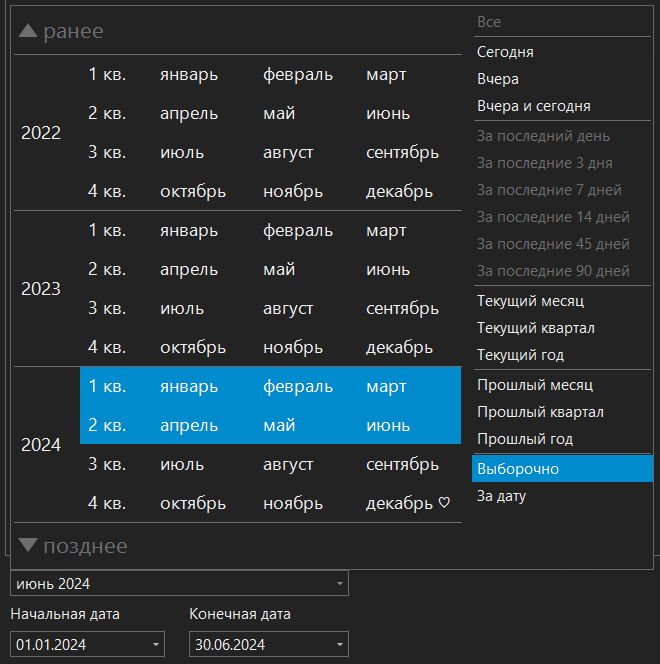Choose Вчера in the preset list
The height and width of the screenshot is (664, 660).
click(498, 79)
